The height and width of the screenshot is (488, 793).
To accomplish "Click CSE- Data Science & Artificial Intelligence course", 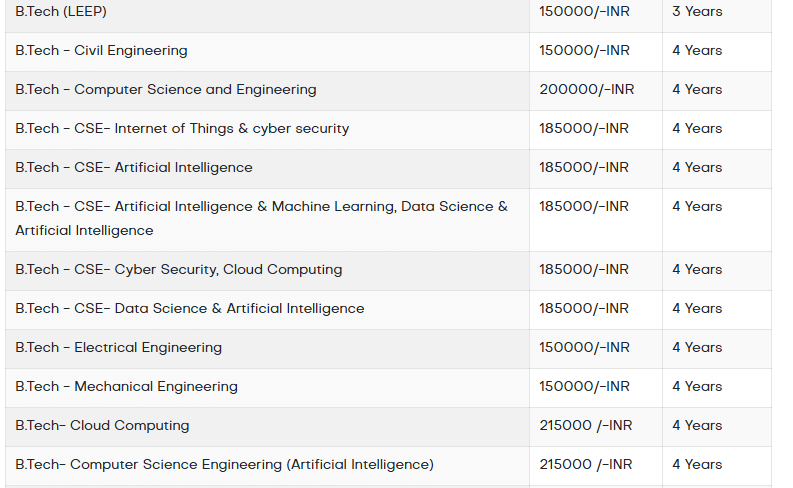I will pos(190,309).
